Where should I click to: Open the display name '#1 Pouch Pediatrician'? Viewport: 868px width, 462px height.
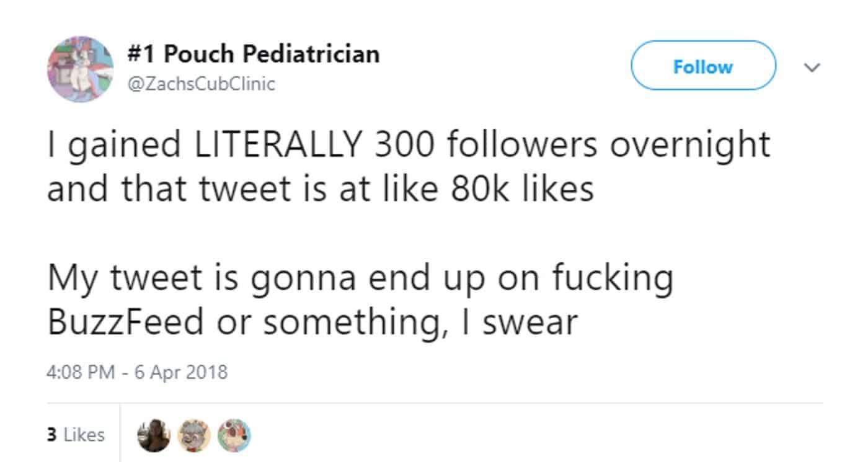pyautogui.click(x=253, y=55)
